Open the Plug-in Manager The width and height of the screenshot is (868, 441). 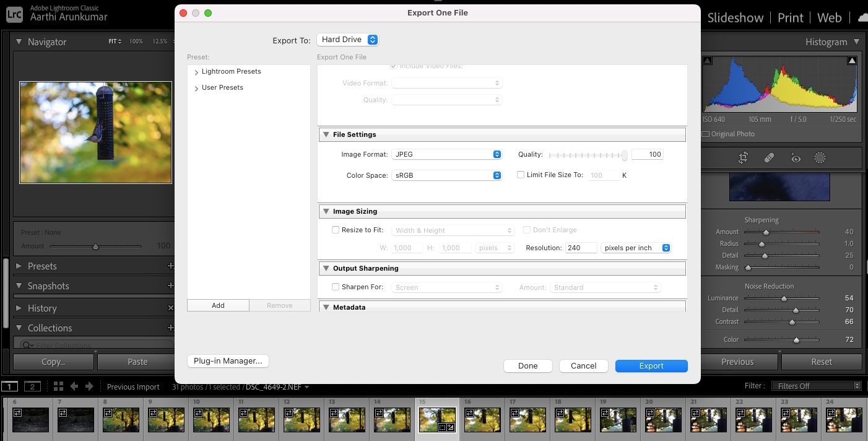point(227,360)
